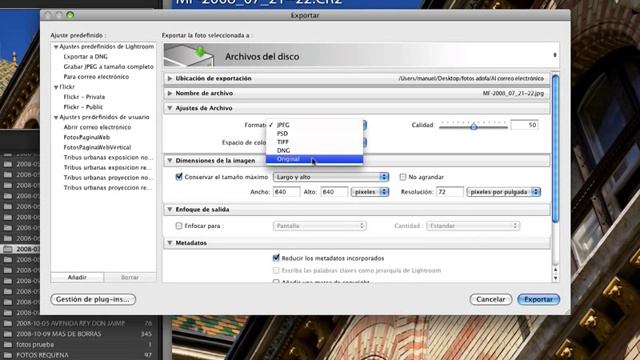
Task: Click the Borrar preset button
Action: pos(130,277)
